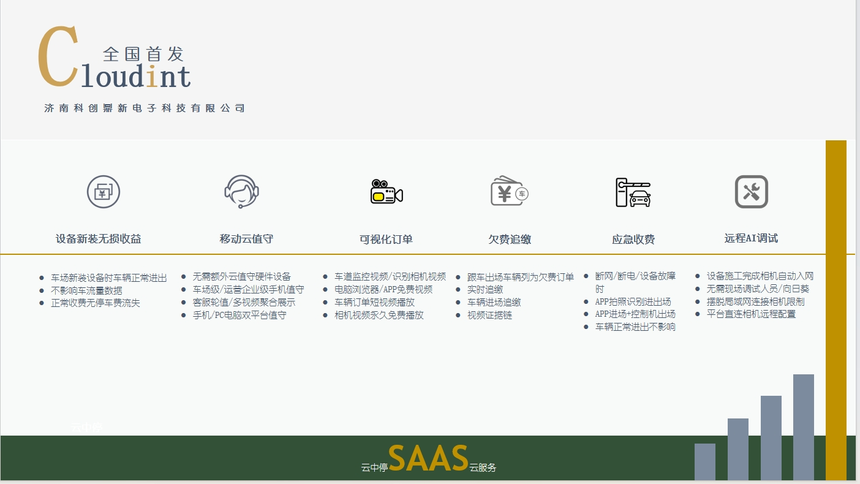Click the bullet 正常收费无停车费流失
Image resolution: width=860 pixels, height=484 pixels.
(x=95, y=303)
